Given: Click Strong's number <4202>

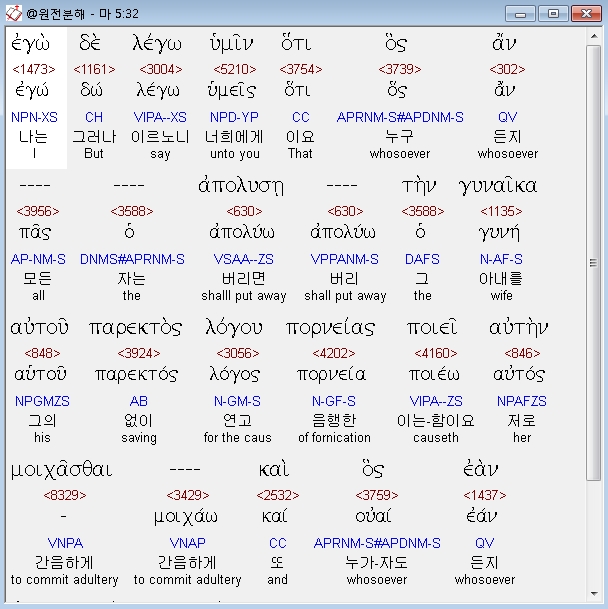Looking at the screenshot, I should (x=334, y=353).
